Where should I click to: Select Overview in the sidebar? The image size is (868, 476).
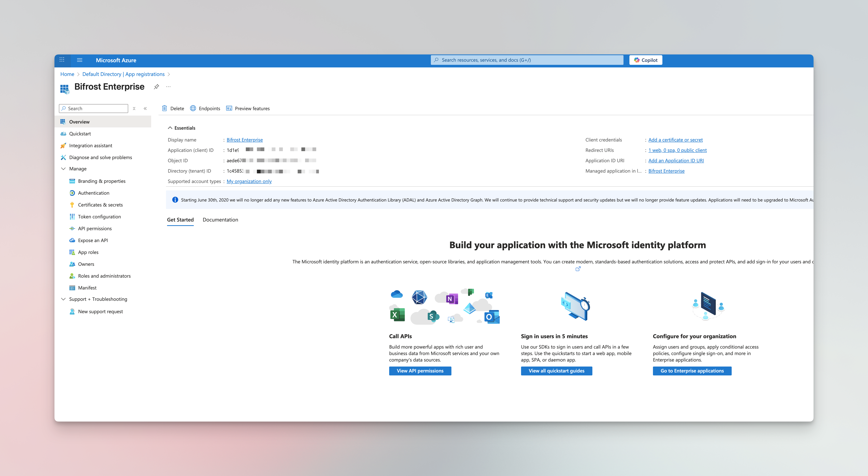[103, 122]
